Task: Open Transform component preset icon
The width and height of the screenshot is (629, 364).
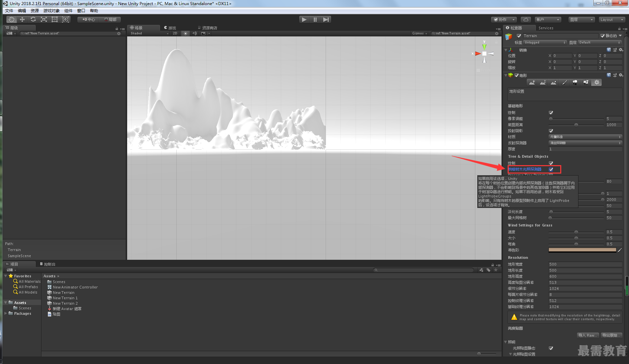Action: (615, 50)
